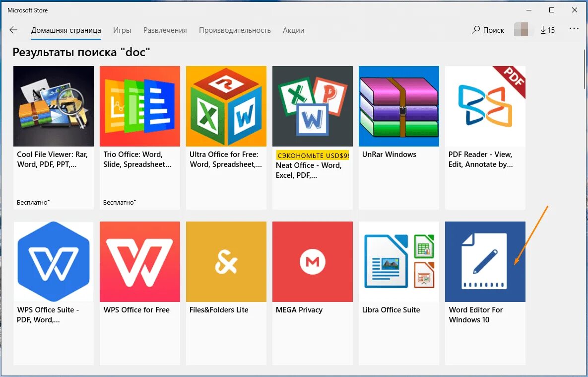Open Files&Folders Lite ampersand icon
The height and width of the screenshot is (377, 588).
pos(226,262)
